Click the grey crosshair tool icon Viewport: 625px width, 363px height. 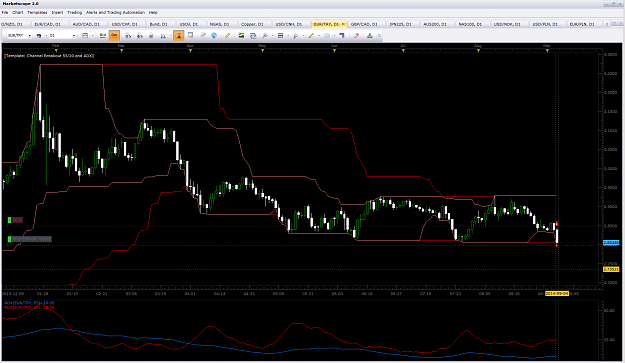pyautogui.click(x=202, y=36)
